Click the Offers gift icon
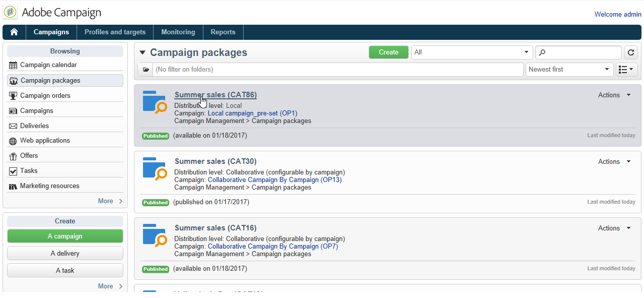Screen dimensions: 644x298 tap(13, 156)
